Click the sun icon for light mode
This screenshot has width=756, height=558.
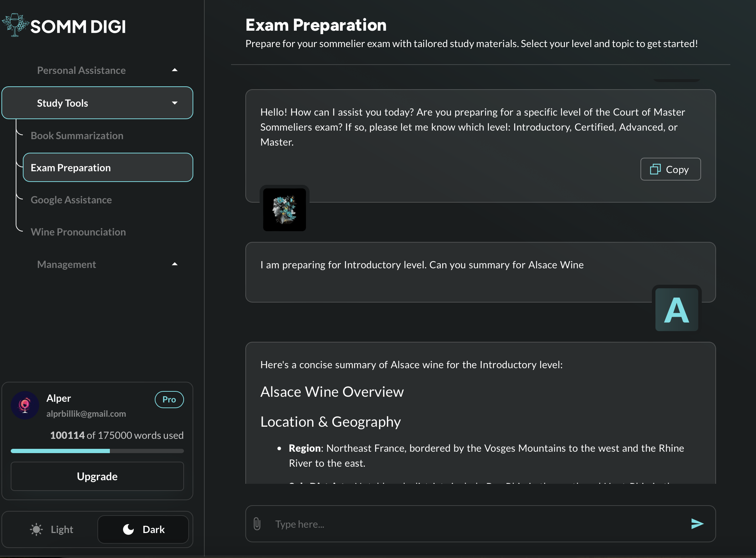coord(36,529)
